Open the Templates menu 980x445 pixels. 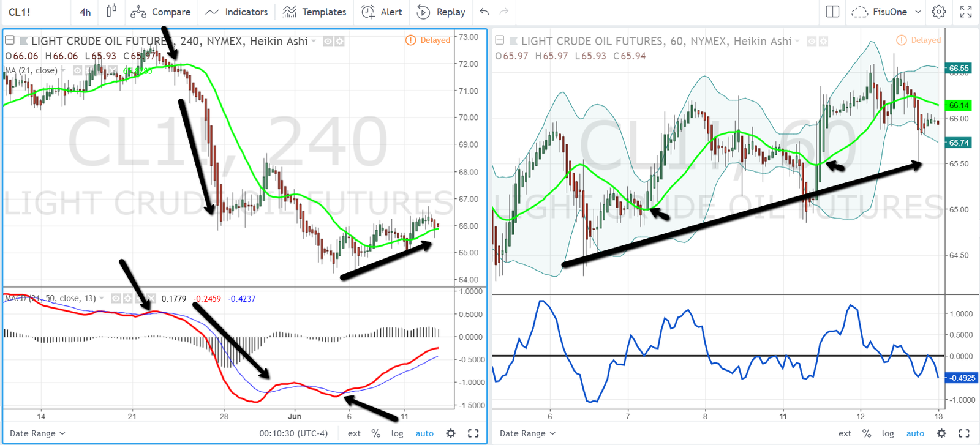click(x=315, y=12)
